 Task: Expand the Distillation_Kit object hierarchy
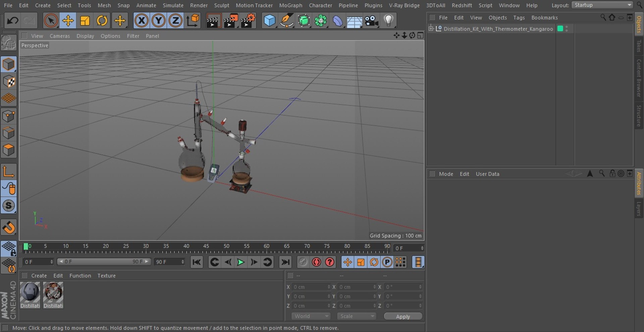click(x=431, y=28)
